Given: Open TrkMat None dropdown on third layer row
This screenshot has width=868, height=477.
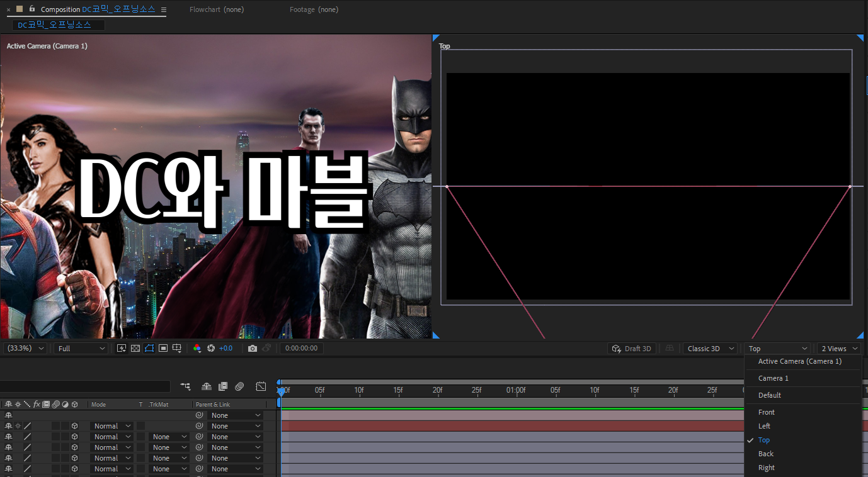Looking at the screenshot, I should point(169,437).
